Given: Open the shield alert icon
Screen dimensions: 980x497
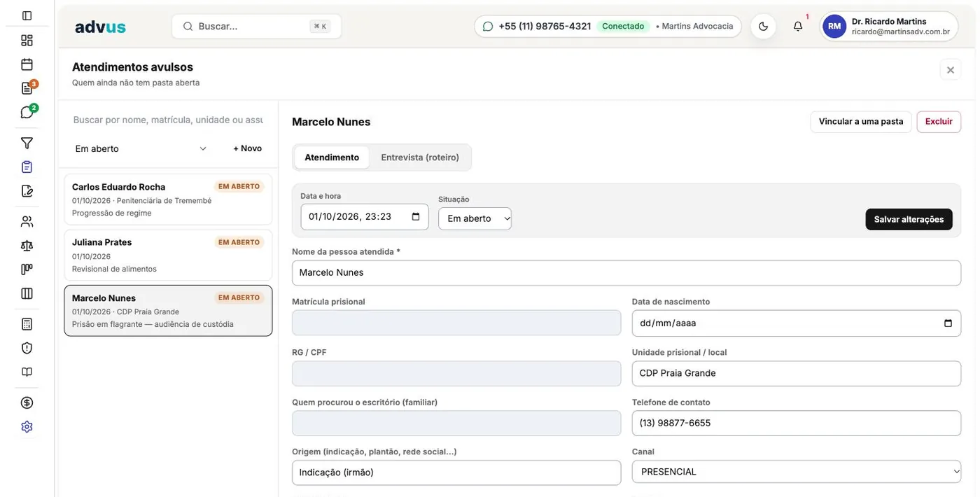Looking at the screenshot, I should pyautogui.click(x=27, y=348).
